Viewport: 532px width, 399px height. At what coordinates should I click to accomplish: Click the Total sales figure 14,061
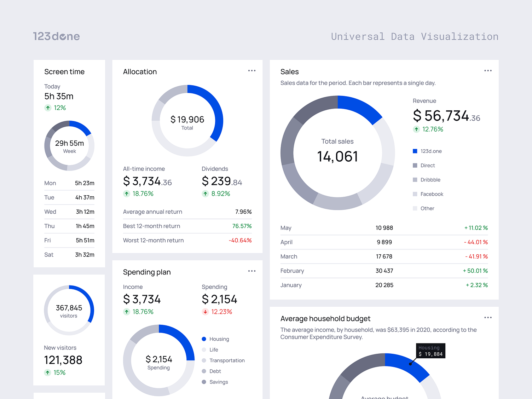(x=337, y=156)
